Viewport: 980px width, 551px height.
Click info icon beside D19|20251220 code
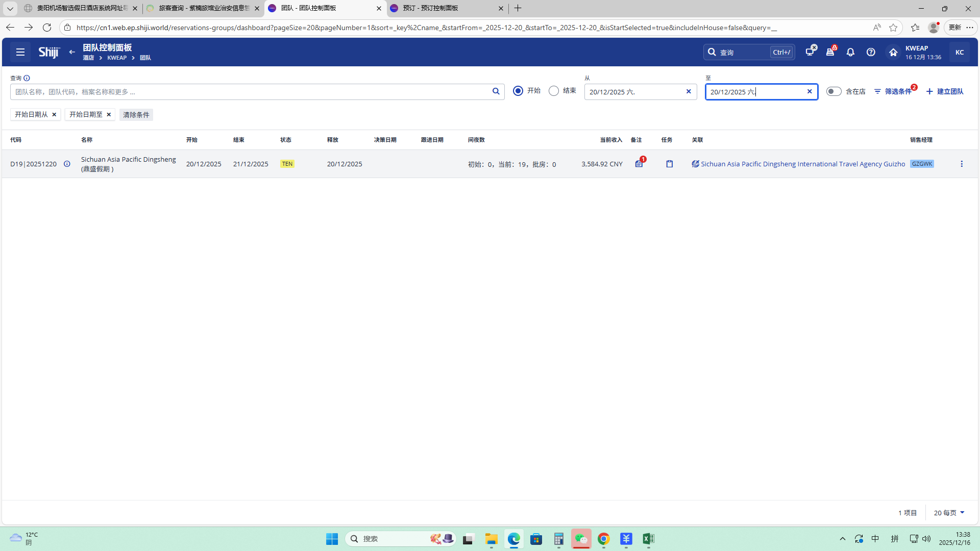pyautogui.click(x=67, y=164)
